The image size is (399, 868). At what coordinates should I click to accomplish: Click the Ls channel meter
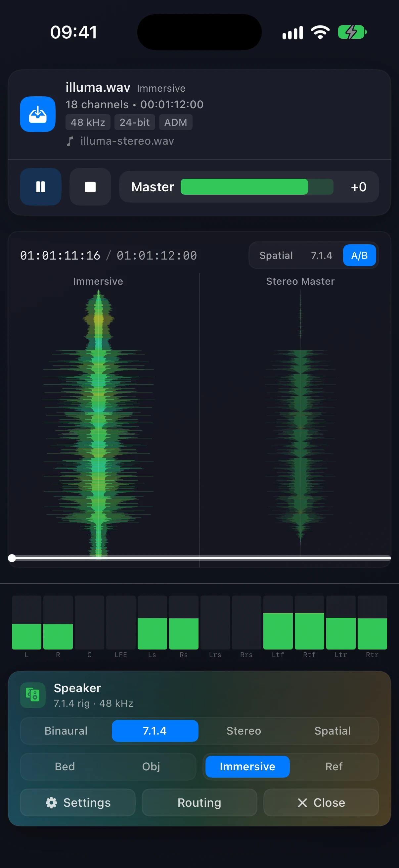[x=152, y=622]
